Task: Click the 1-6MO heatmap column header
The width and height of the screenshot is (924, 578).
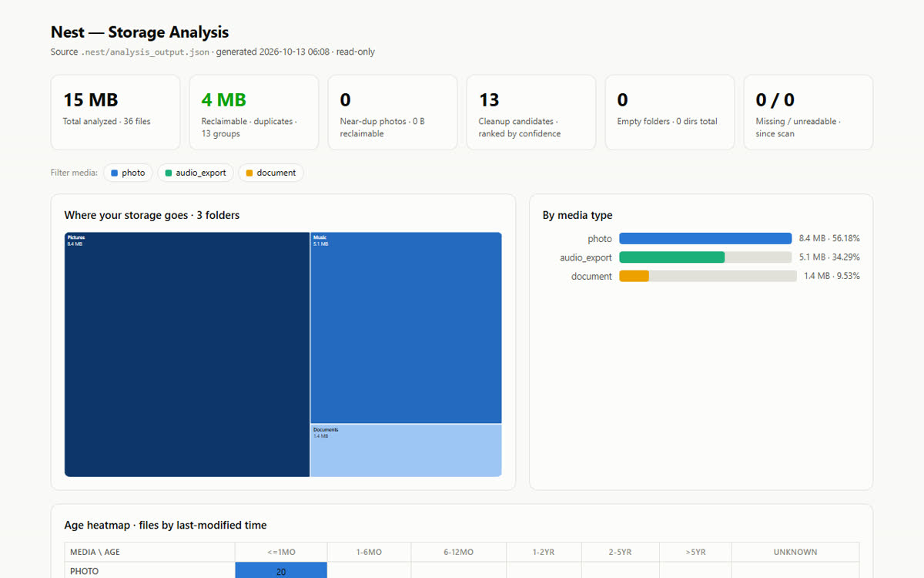Action: click(369, 552)
